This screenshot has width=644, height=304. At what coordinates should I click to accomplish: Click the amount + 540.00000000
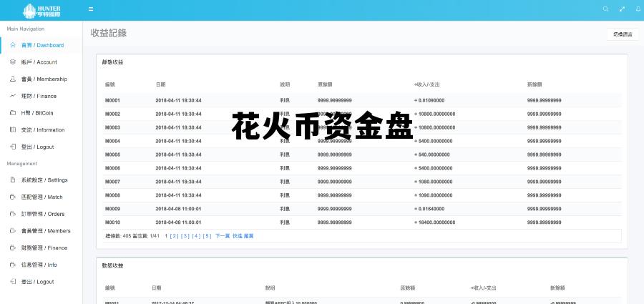tap(431, 155)
